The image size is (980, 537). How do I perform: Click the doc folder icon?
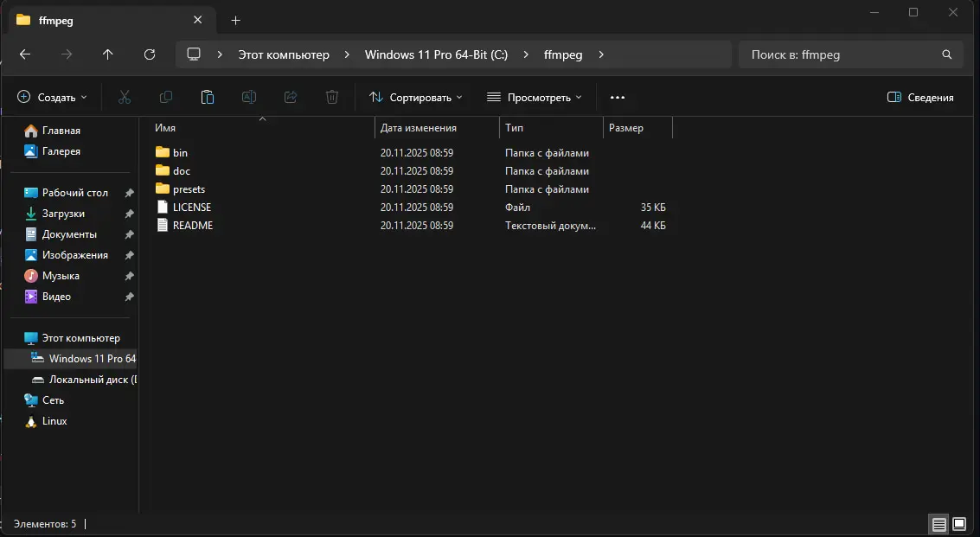coord(163,170)
